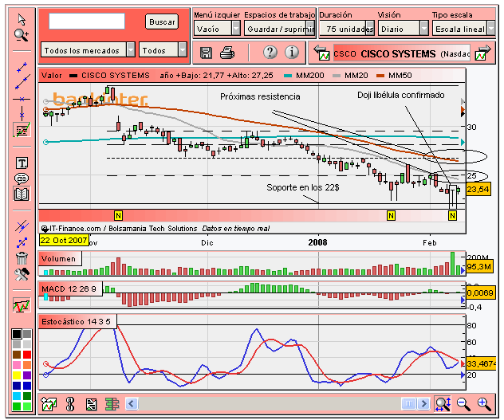Activate the Fibonacci chart drawing tool
The height and width of the screenshot is (420, 504).
[x=22, y=130]
